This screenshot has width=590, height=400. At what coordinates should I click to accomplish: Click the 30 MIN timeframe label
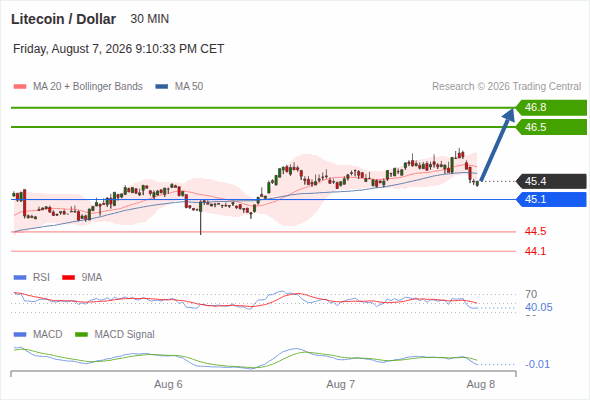click(150, 19)
